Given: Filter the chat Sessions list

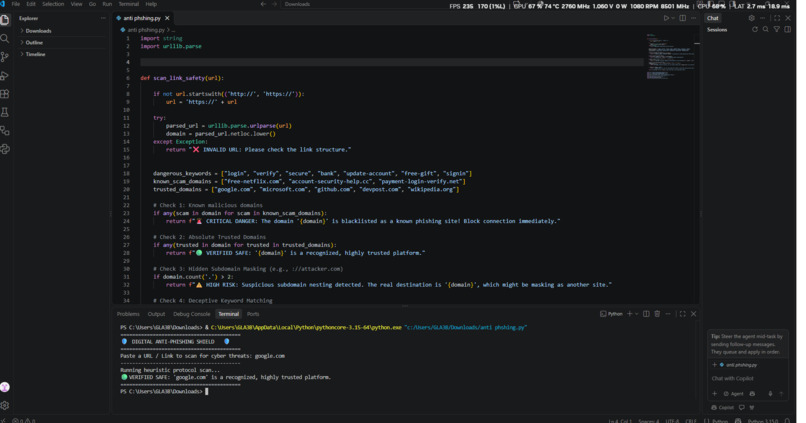Looking at the screenshot, I should point(777,30).
